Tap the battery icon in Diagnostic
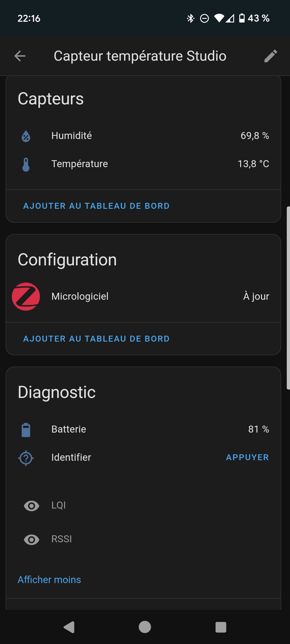 point(26,430)
